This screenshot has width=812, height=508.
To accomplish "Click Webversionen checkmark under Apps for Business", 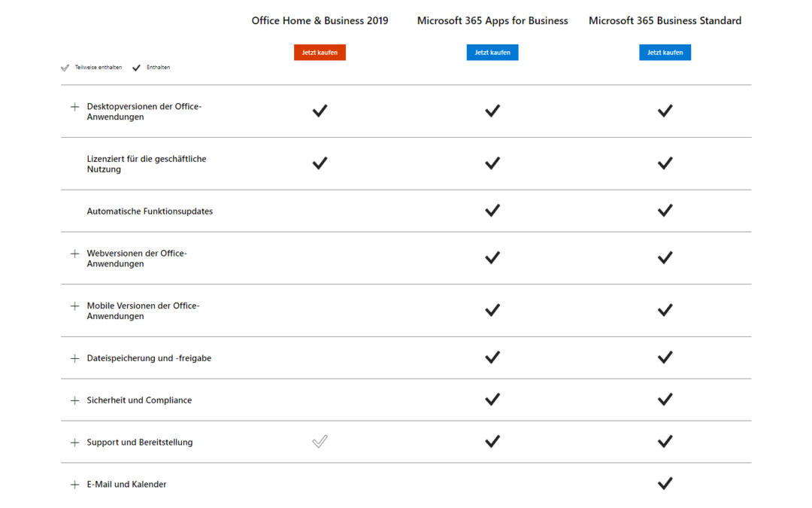I will pos(492,257).
